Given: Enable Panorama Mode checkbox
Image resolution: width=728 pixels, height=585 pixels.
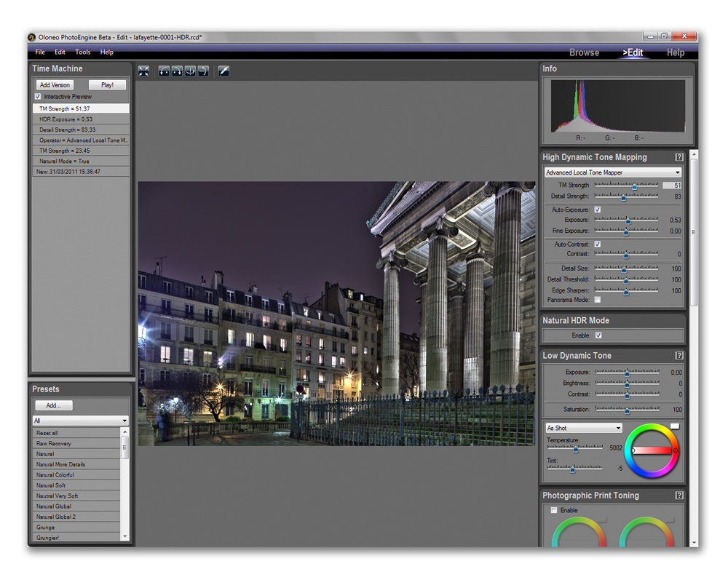Looking at the screenshot, I should 598,300.
